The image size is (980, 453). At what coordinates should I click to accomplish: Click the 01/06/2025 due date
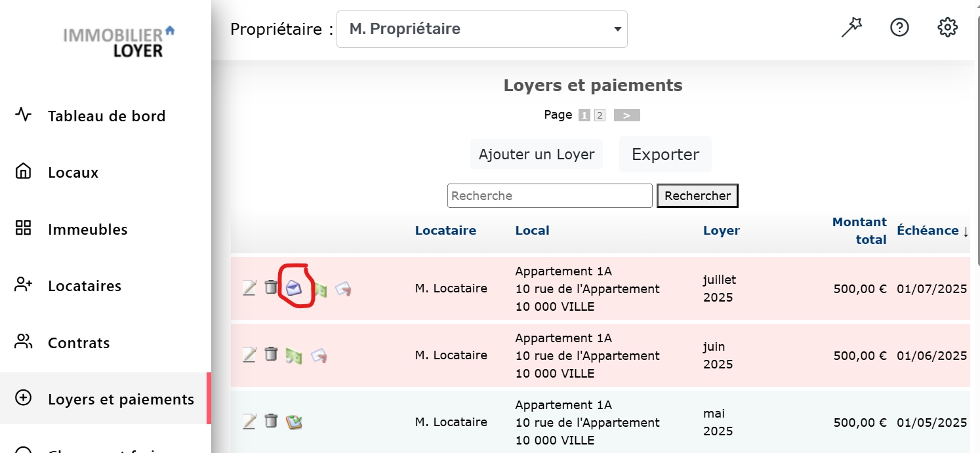pos(932,355)
